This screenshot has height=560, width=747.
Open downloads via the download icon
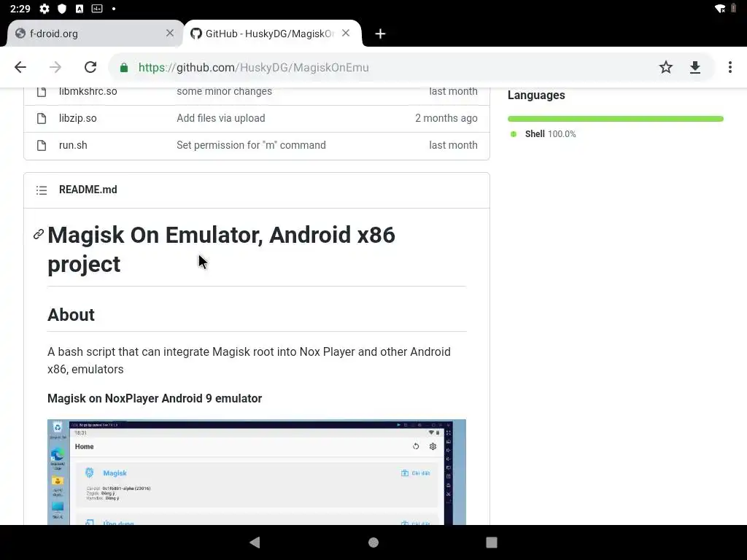point(695,67)
